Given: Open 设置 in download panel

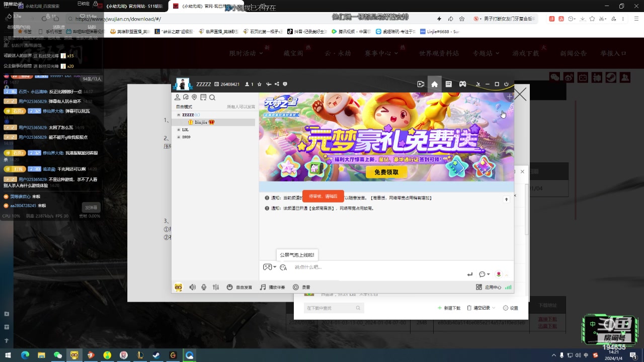Looking at the screenshot, I should pyautogui.click(x=511, y=308).
